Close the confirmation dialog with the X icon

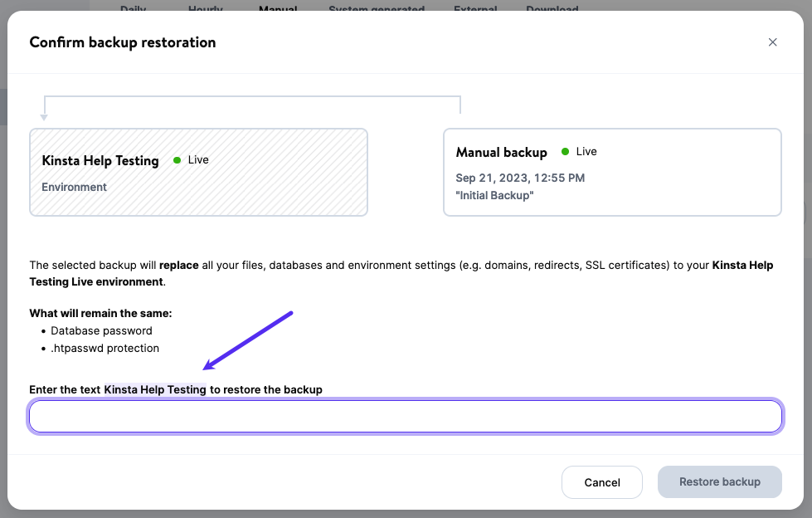point(772,42)
